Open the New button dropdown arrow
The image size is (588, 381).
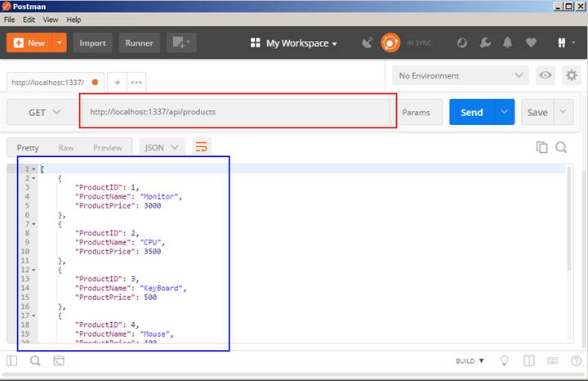(60, 43)
